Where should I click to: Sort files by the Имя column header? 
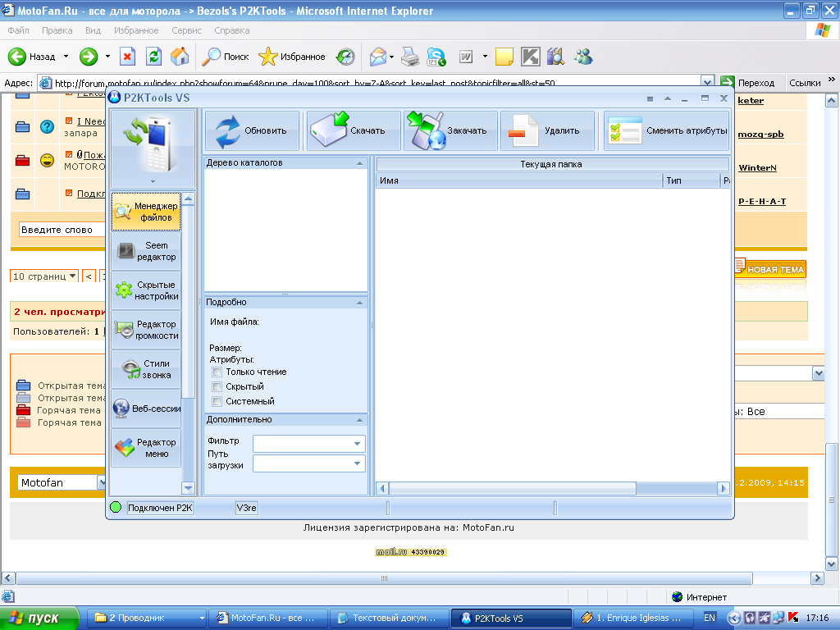[519, 181]
